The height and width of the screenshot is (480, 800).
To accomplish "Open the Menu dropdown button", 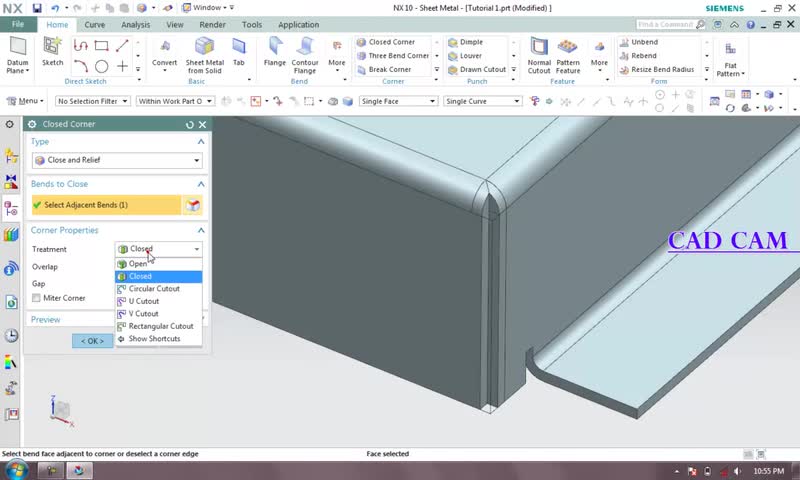I will coord(25,101).
